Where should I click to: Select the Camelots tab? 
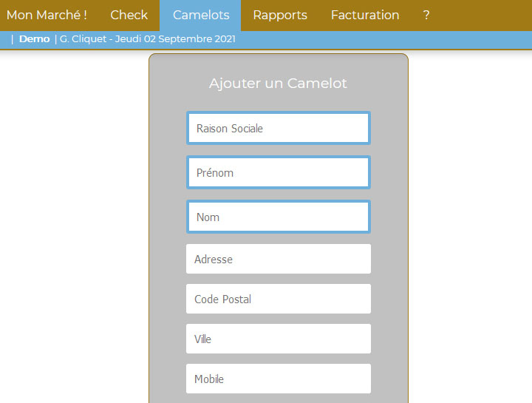(201, 16)
